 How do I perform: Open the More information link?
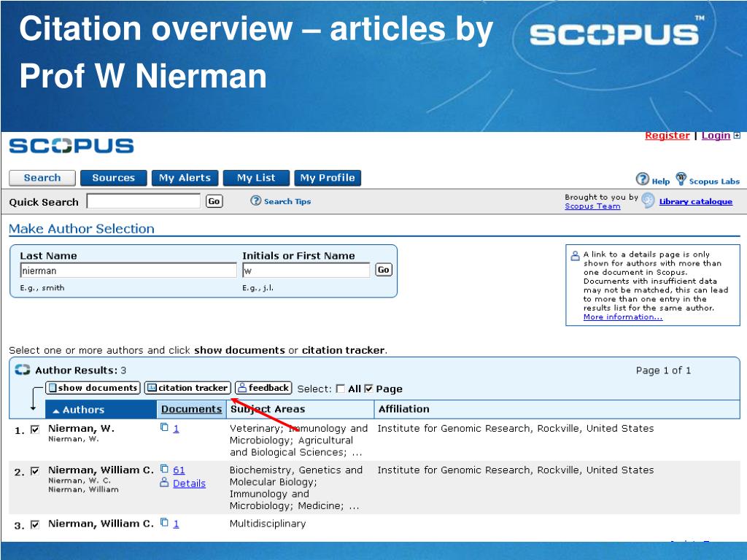tap(623, 317)
